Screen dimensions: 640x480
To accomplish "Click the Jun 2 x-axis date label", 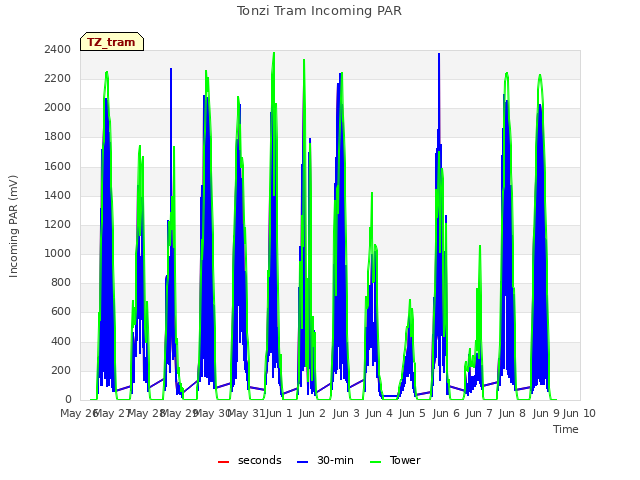I will tap(312, 413).
